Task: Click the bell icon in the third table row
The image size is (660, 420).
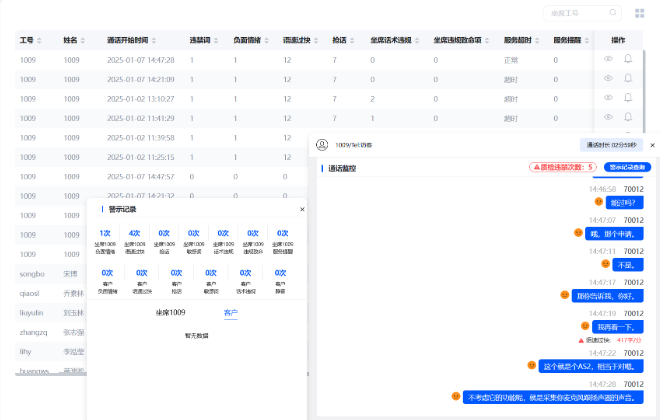Action: tap(628, 98)
